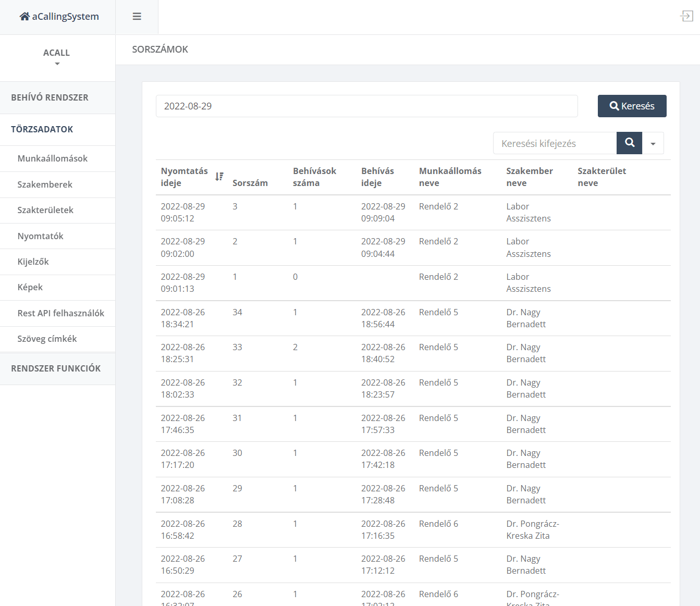
Task: Focus the Keresési kifejezés search field
Action: (x=555, y=143)
